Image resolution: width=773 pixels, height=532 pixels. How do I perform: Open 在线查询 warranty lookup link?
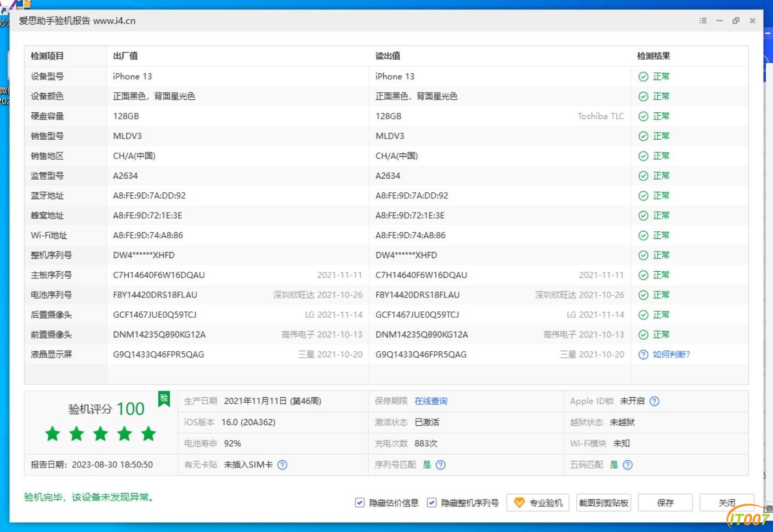click(431, 401)
